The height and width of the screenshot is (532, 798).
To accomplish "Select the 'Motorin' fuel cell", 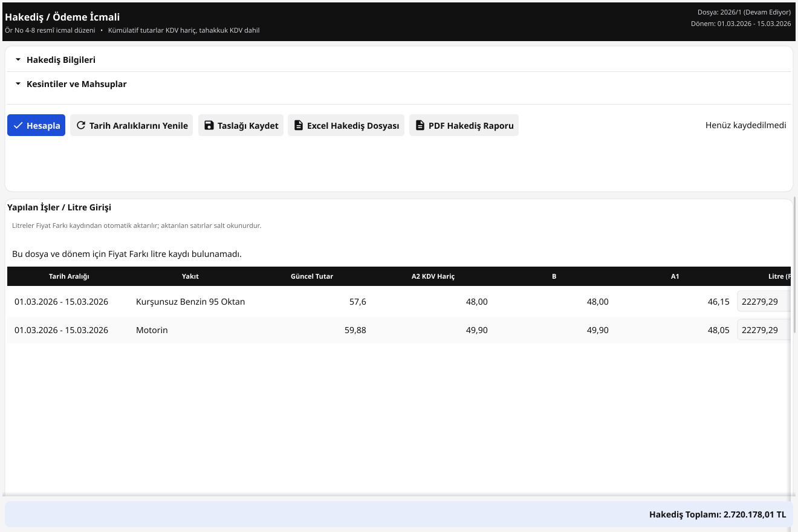I will [x=152, y=330].
